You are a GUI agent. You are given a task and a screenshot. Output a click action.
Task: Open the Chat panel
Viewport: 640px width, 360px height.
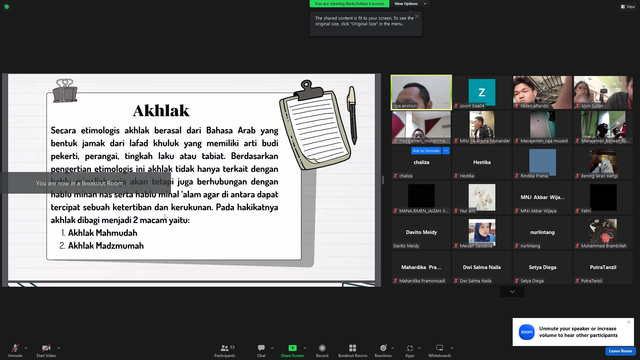261,350
